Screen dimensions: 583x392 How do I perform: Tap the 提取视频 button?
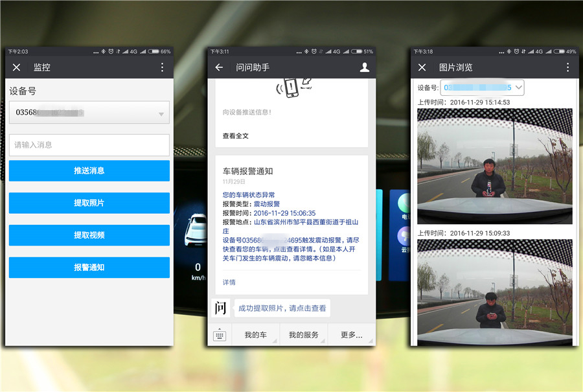pyautogui.click(x=89, y=235)
